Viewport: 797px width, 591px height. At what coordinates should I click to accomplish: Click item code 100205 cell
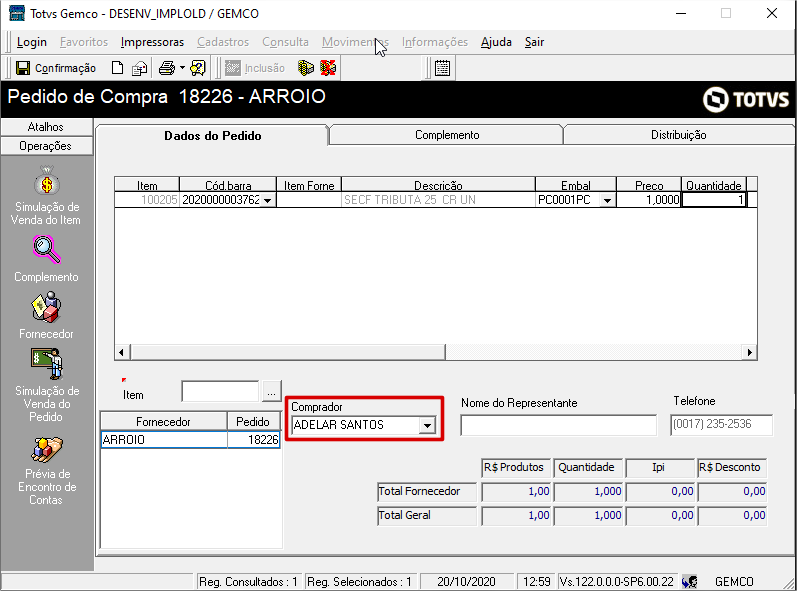pos(147,200)
